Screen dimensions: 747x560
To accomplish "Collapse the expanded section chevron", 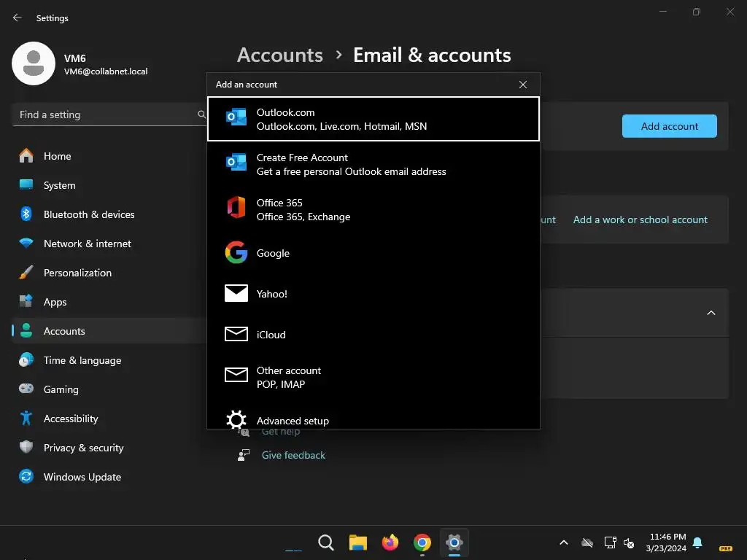I will pyautogui.click(x=711, y=313).
